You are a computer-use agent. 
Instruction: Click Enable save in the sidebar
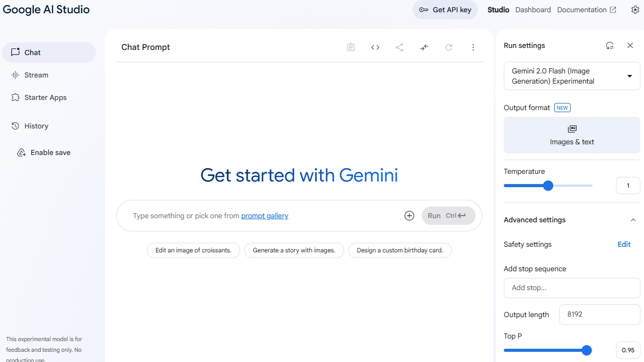43,152
